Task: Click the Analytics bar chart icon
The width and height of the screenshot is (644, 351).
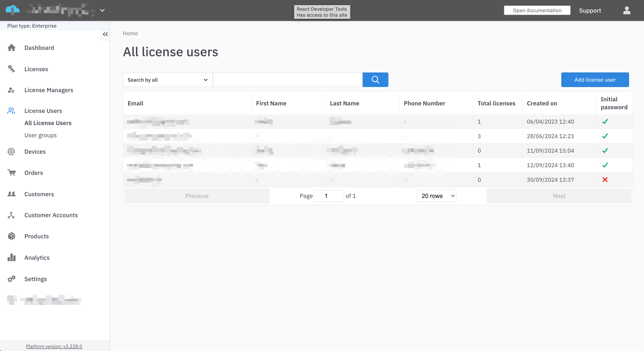Action: tap(11, 257)
